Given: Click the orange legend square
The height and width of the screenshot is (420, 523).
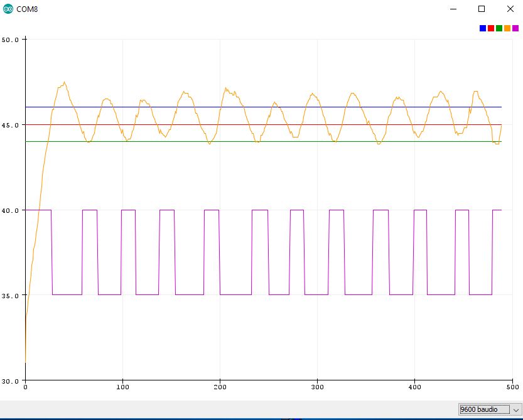Looking at the screenshot, I should 507,28.
